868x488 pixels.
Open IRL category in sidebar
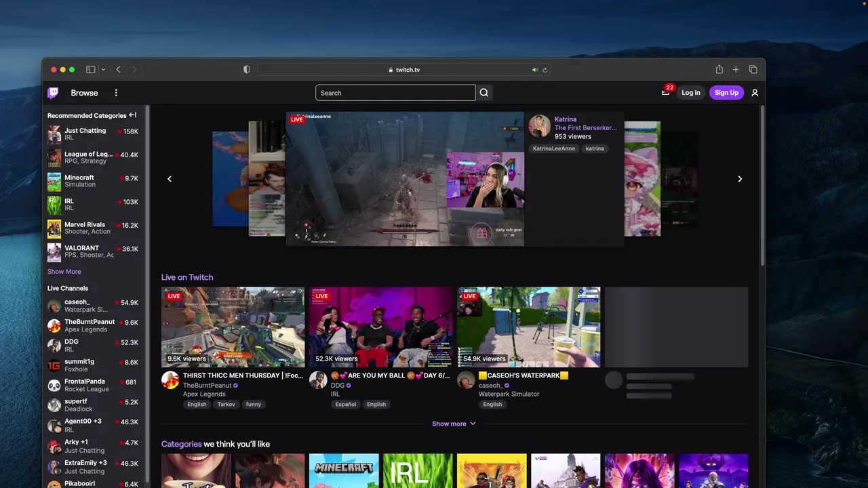coord(93,205)
